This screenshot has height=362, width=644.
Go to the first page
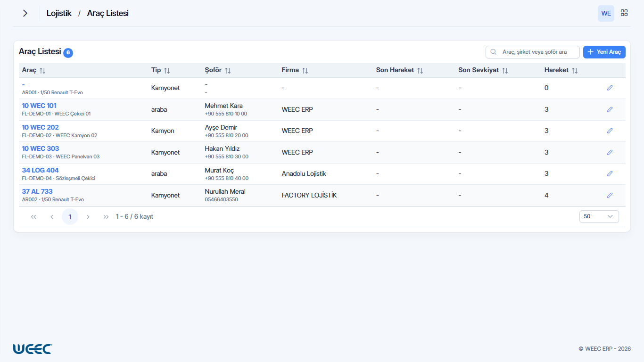33,217
